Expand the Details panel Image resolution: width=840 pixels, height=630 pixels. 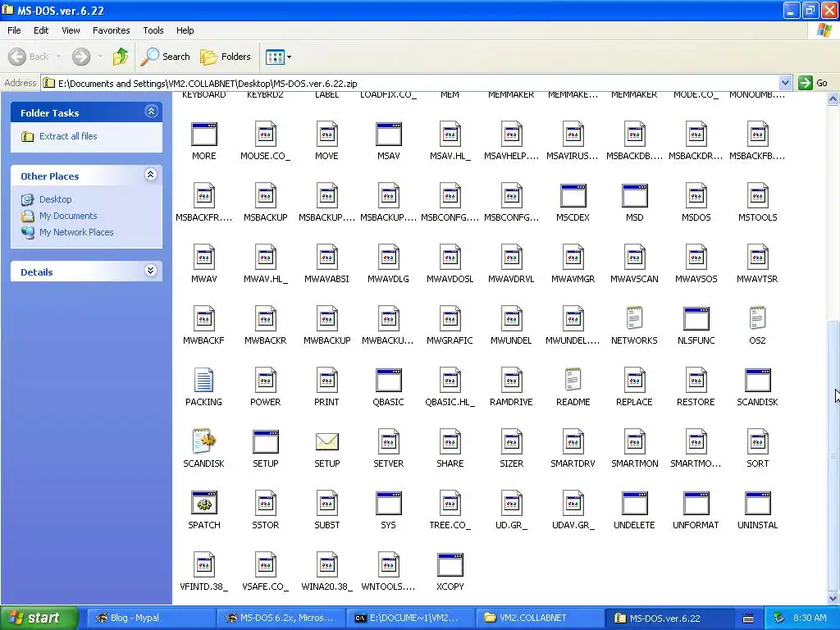click(x=151, y=271)
